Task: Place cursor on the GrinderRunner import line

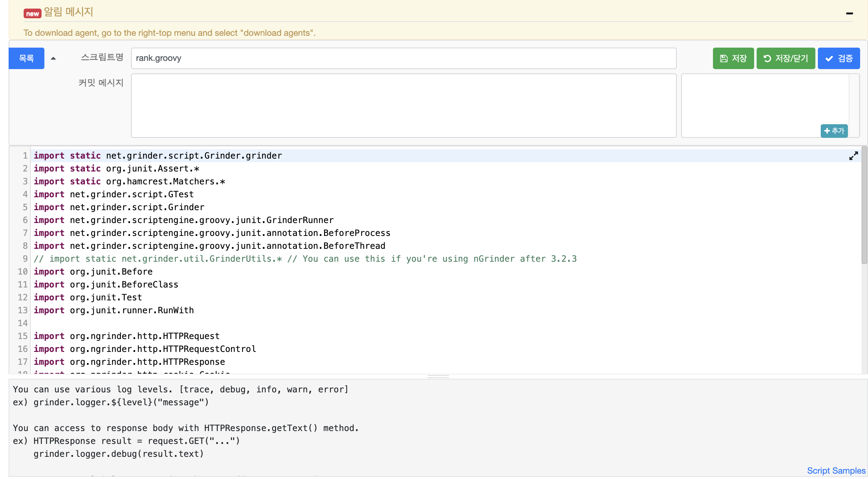Action: [202, 220]
